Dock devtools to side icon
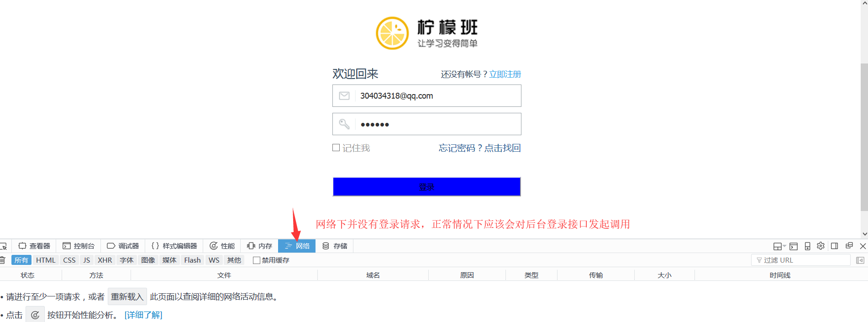 pyautogui.click(x=835, y=246)
